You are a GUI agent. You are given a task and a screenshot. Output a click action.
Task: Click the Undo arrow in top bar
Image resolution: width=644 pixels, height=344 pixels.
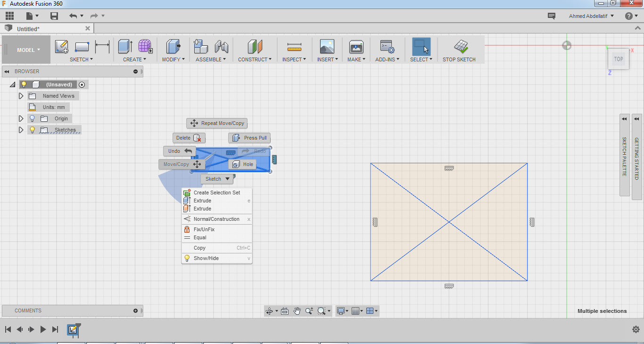point(73,16)
